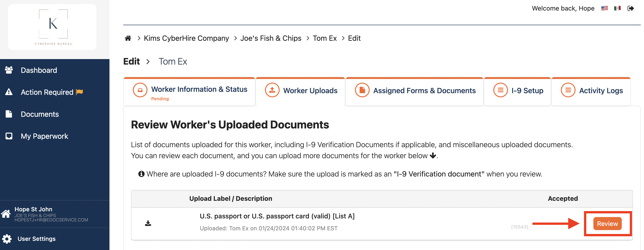Review the U.S. passport upload
Image resolution: width=644 pixels, height=250 pixels.
tap(607, 223)
